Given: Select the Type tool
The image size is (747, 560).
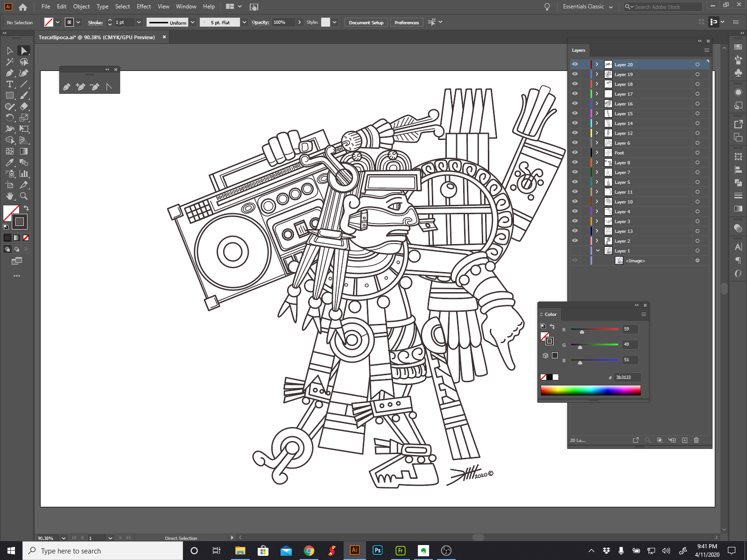Looking at the screenshot, I should click(x=9, y=84).
